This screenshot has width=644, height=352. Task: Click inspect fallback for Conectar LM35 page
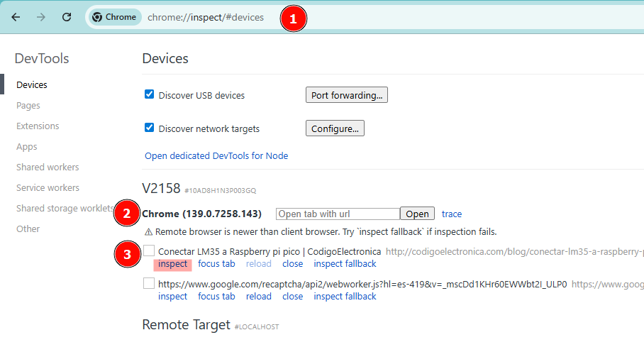point(345,264)
